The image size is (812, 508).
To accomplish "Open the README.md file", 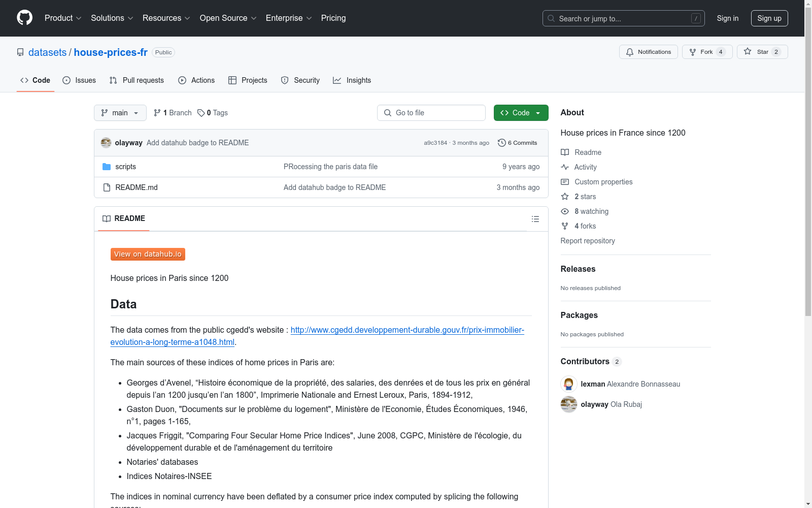I will coord(137,187).
